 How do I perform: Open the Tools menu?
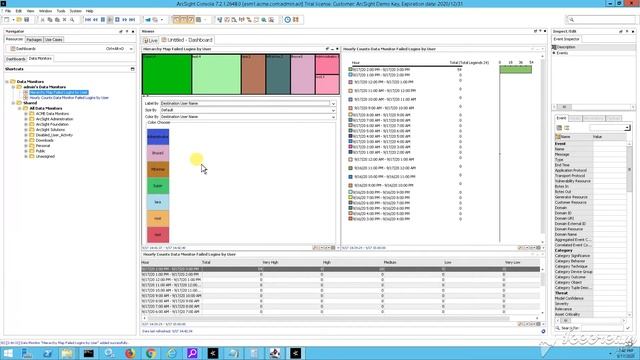(x=61, y=11)
